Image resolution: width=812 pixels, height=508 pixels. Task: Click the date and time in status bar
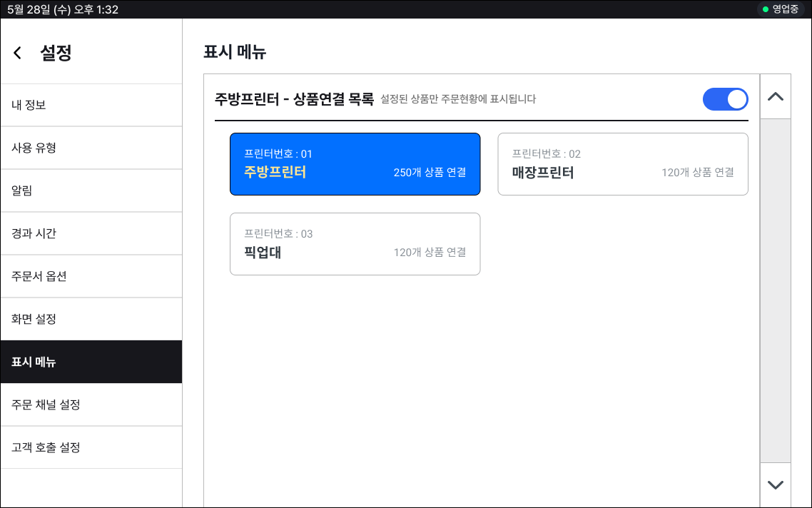tap(63, 9)
